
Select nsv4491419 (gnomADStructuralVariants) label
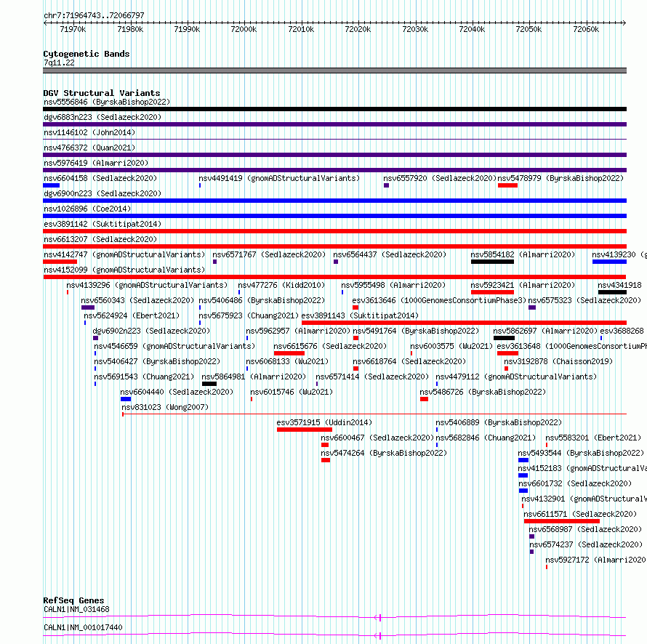pyautogui.click(x=279, y=178)
